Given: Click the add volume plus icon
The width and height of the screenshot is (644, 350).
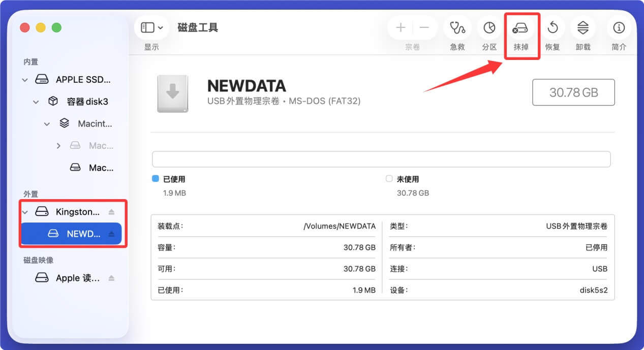Looking at the screenshot, I should (401, 28).
